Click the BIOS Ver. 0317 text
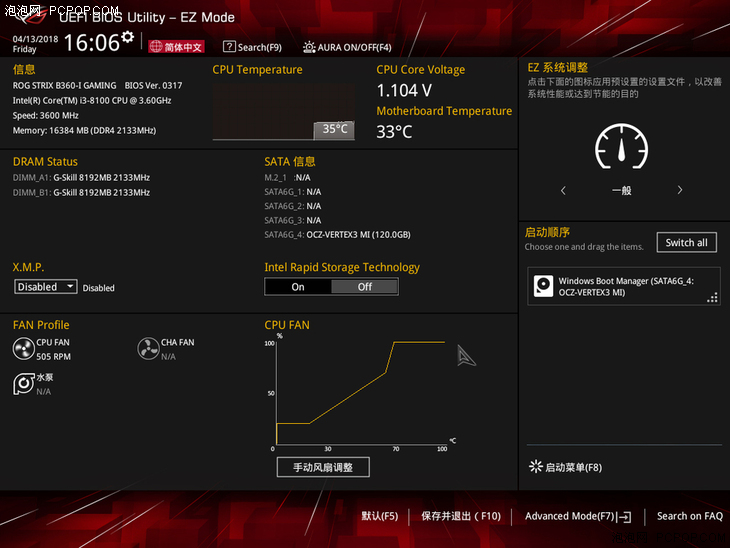Viewport: 730px width, 548px height. (x=154, y=85)
